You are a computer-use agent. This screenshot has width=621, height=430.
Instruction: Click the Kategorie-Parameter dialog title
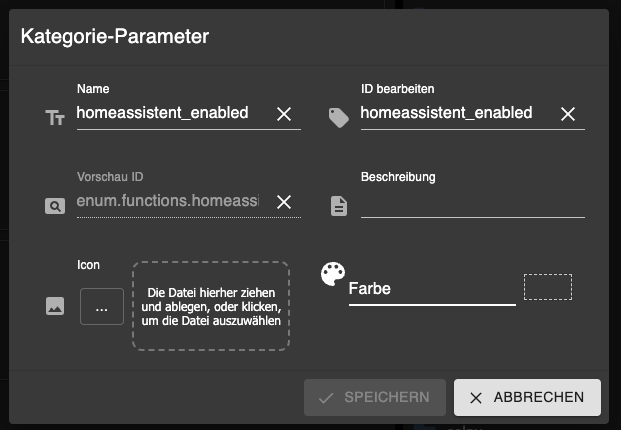[115, 37]
